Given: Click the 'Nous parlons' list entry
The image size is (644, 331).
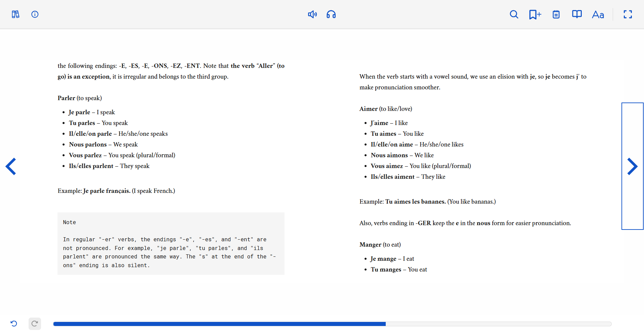Looking at the screenshot, I should pos(103,144).
